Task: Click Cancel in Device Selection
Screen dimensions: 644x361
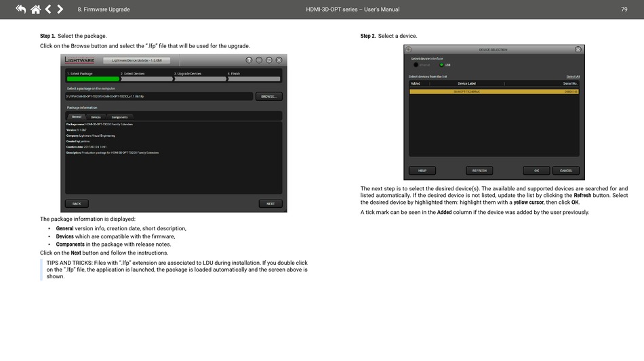Action: (x=566, y=171)
